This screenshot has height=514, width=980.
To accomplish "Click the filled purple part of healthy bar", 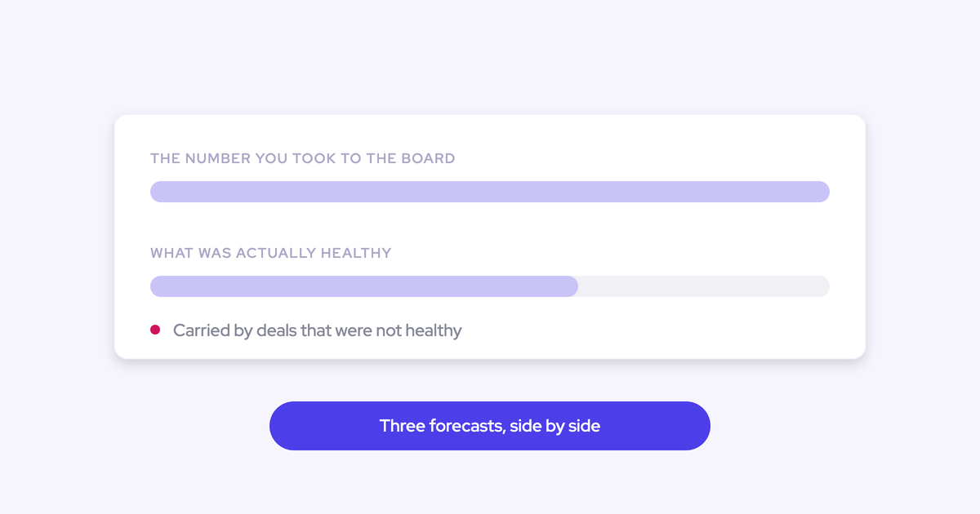I will (364, 286).
